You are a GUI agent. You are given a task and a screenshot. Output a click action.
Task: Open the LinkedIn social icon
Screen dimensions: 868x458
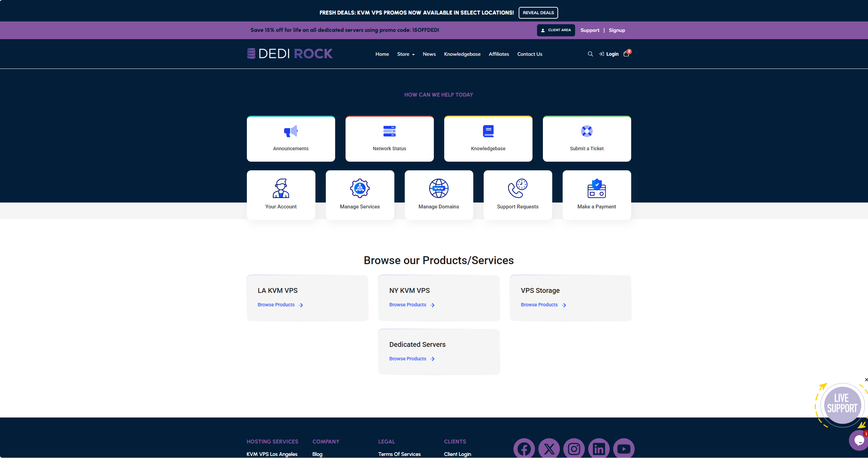599,449
